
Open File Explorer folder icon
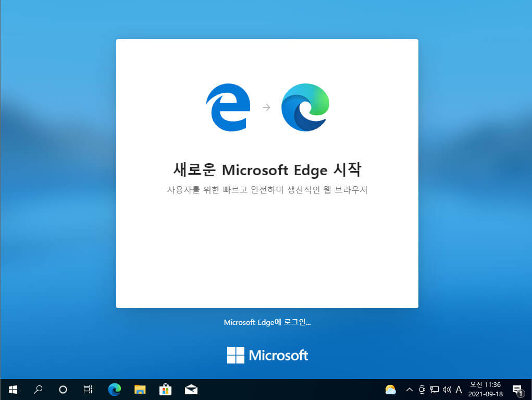(140, 390)
